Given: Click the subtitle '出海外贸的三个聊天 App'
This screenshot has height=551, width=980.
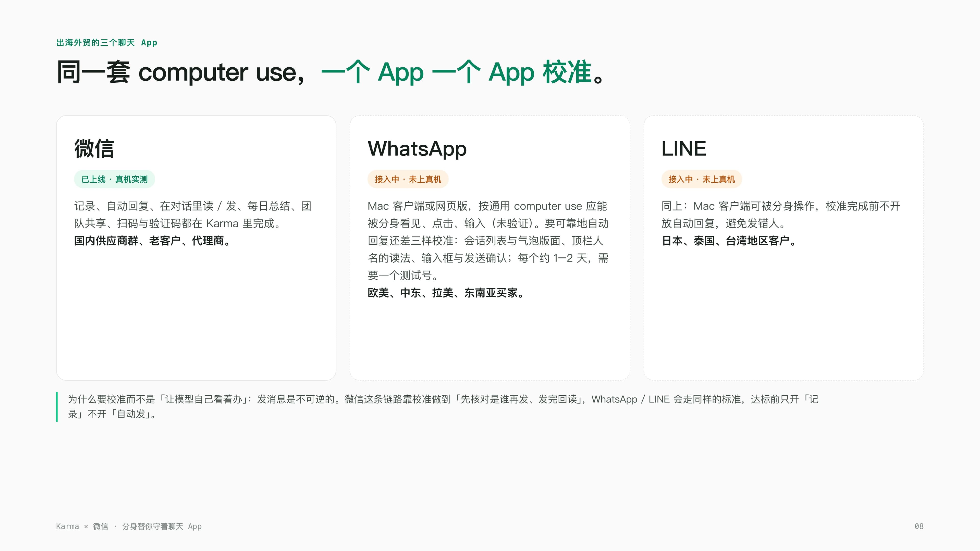Looking at the screenshot, I should point(107,43).
